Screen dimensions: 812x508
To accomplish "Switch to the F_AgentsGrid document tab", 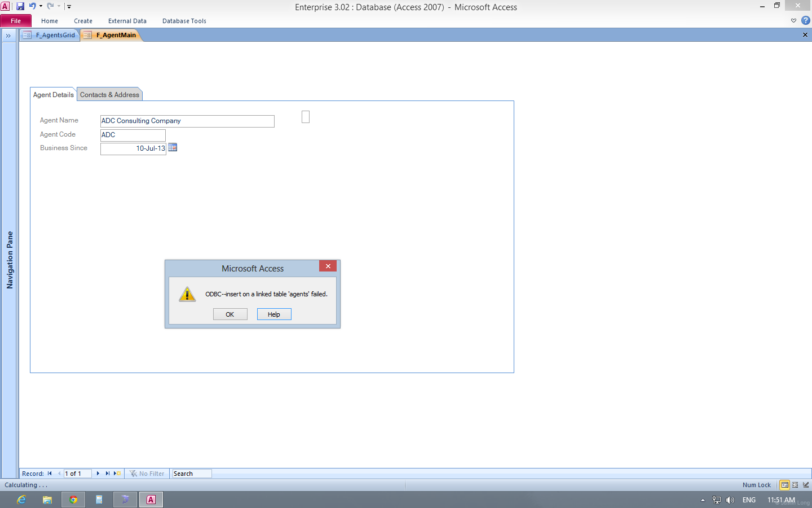I will click(x=50, y=35).
